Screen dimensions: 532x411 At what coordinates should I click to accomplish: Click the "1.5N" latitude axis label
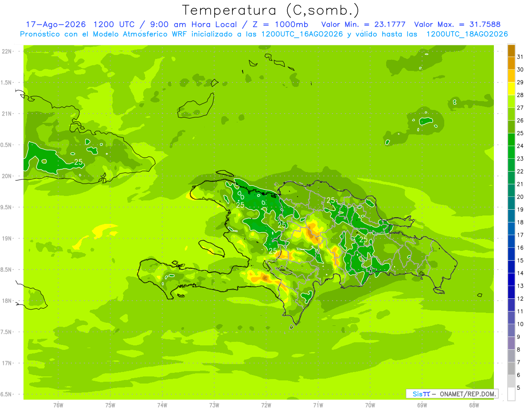coord(7,82)
